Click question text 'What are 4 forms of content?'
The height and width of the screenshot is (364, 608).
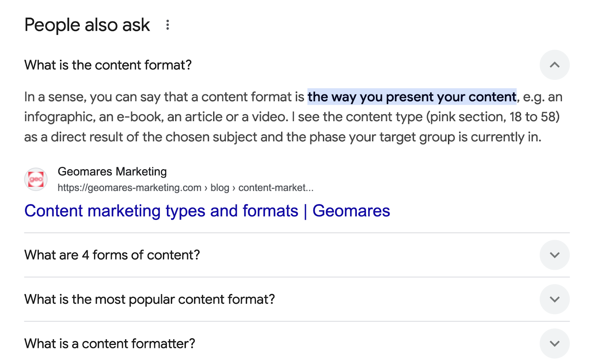tap(112, 255)
